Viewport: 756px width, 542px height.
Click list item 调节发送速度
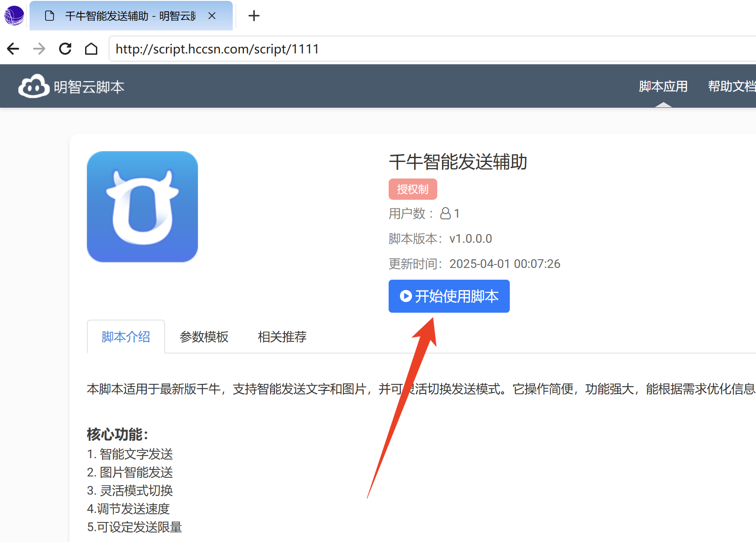(x=133, y=509)
